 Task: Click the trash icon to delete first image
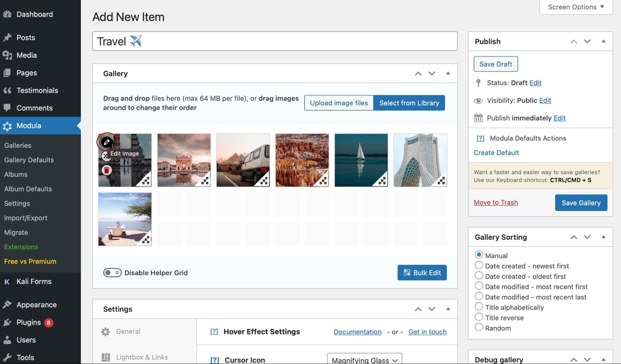[107, 170]
